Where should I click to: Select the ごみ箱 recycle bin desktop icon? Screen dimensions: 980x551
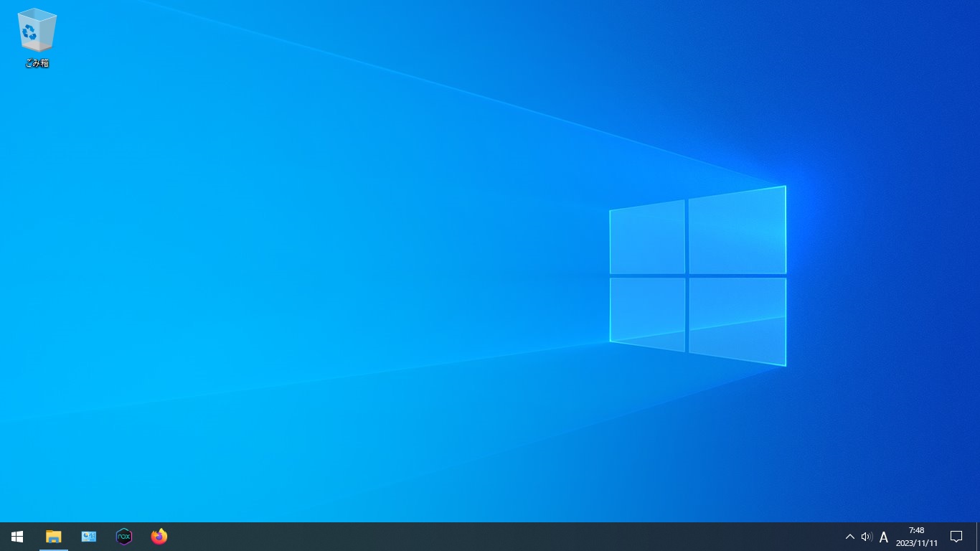[x=37, y=38]
